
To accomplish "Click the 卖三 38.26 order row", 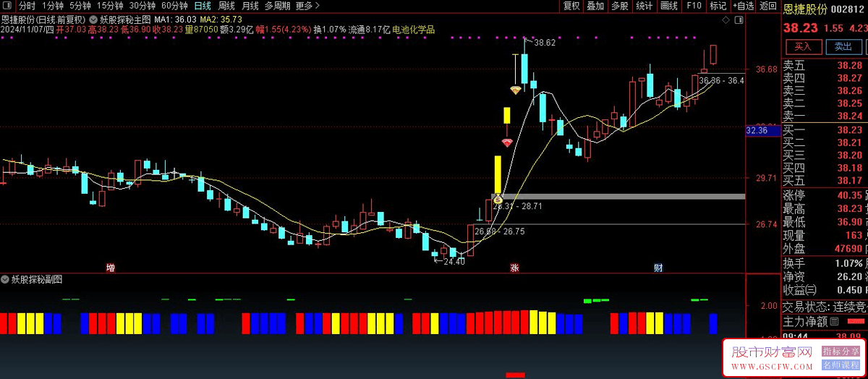I will [x=825, y=90].
